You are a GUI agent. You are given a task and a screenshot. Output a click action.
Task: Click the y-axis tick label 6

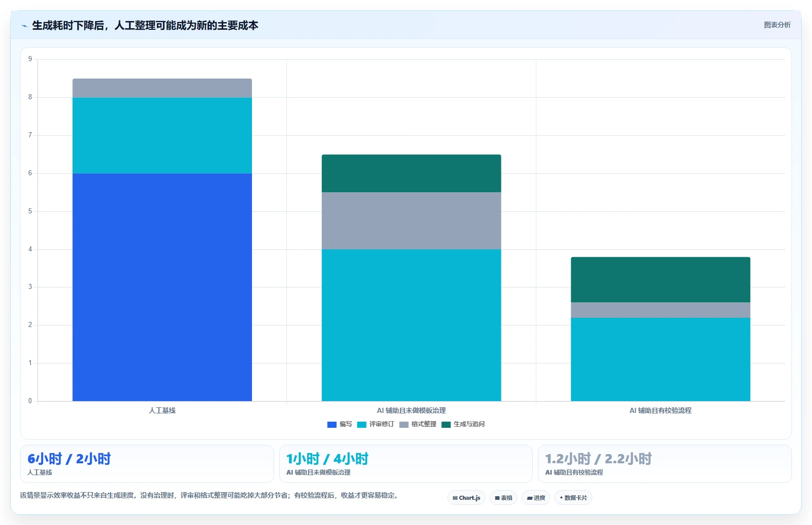[30, 173]
